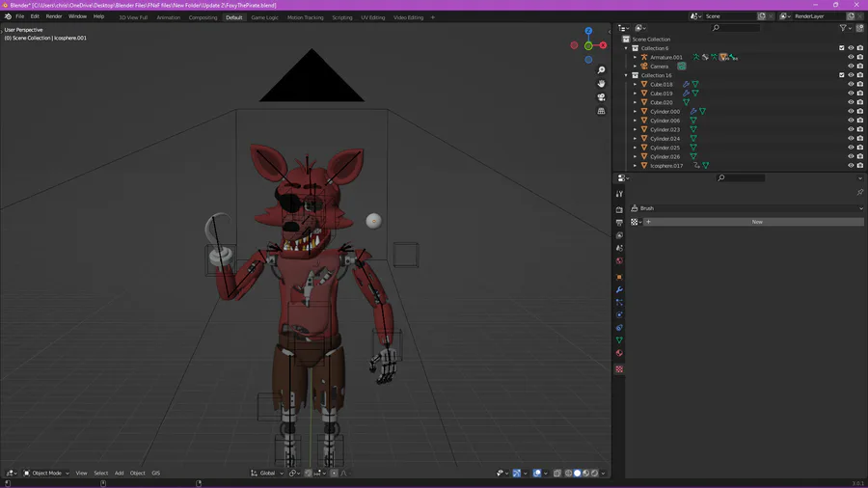
Task: Open the Global transform orientation dropdown
Action: tap(267, 474)
